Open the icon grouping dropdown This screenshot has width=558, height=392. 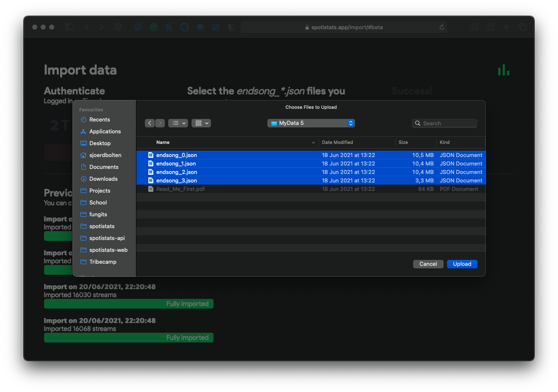pos(201,123)
